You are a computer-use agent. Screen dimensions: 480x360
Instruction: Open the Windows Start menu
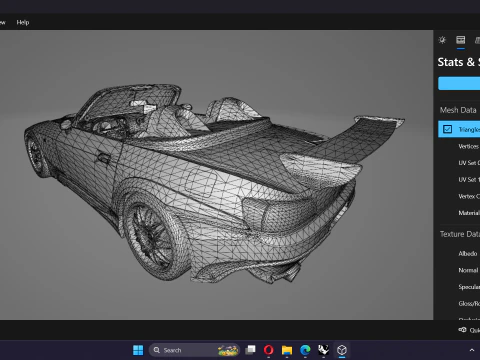tap(138, 350)
